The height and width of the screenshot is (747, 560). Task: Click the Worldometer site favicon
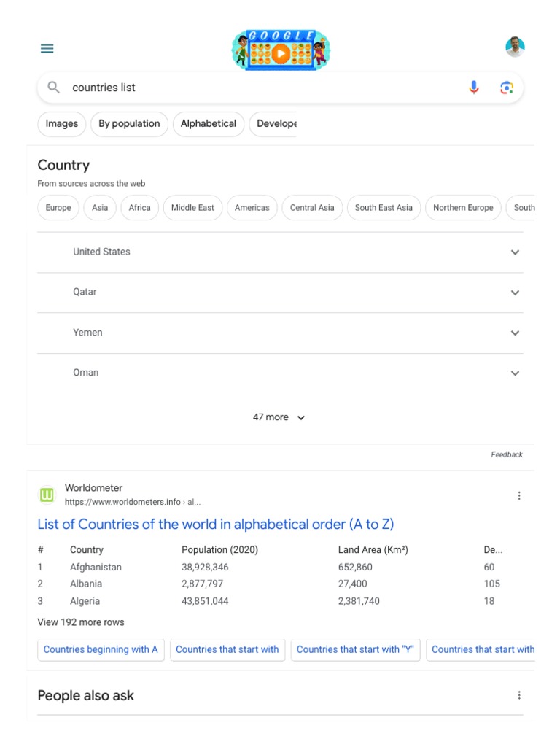(x=47, y=495)
